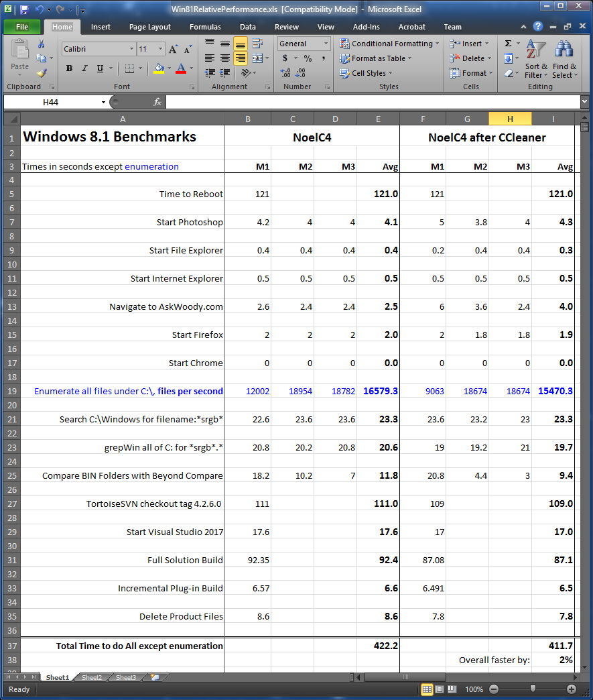
Task: Increase the cell indent
Action: [225, 73]
